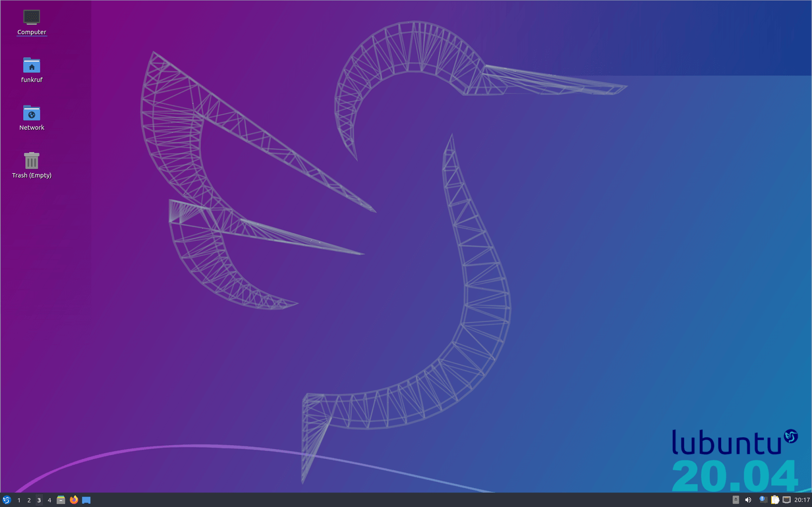Click the 20:17 panel clock
Viewport: 812px width, 507px height.
(x=802, y=500)
